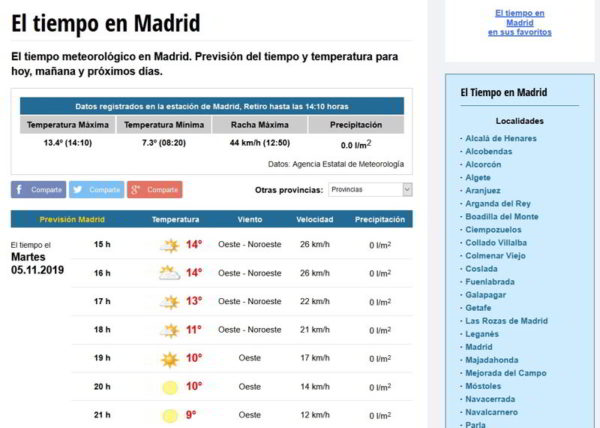Click the Previsión Madrid table header
Viewport: 600px width, 428px height.
click(72, 220)
